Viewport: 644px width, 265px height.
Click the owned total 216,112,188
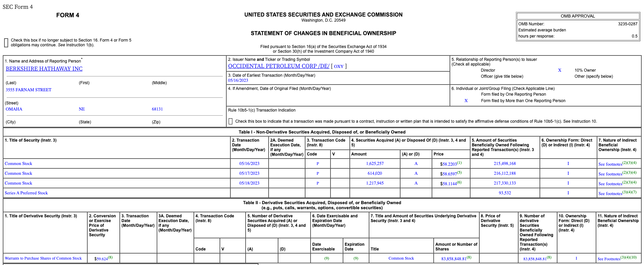point(505,173)
